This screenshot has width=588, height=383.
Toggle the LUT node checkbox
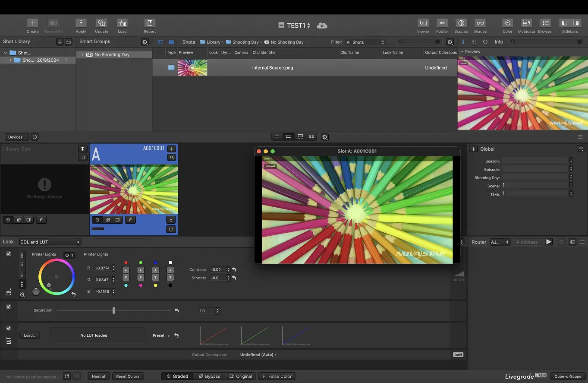9,328
